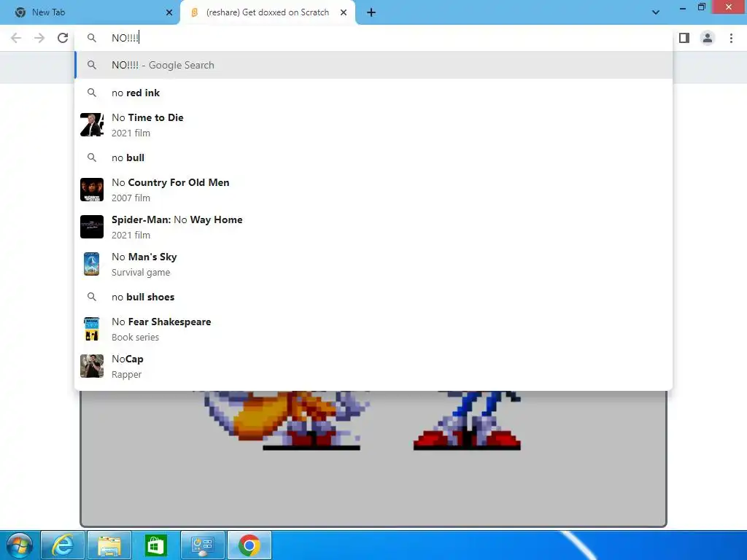Click the address bar search icon
This screenshot has width=747, height=560.
click(x=92, y=38)
